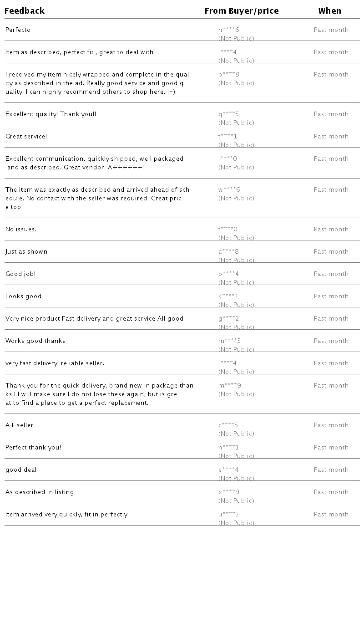
Task: Click buyer b****8 name
Action: click(x=228, y=75)
